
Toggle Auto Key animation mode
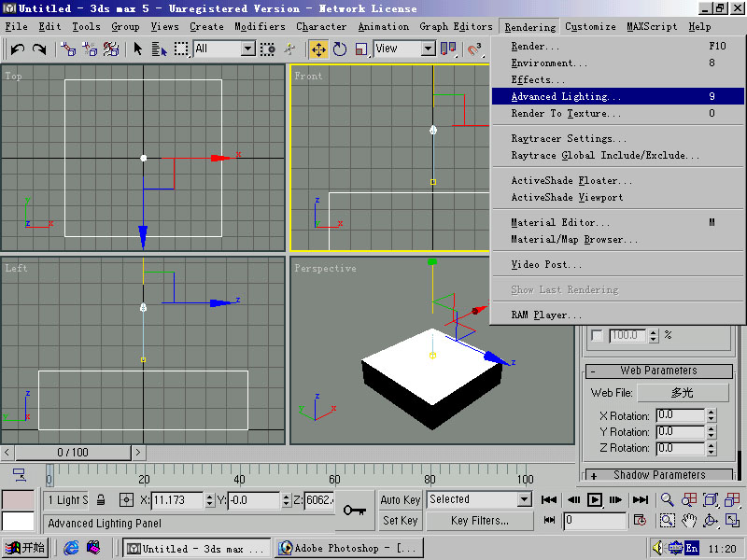(401, 500)
